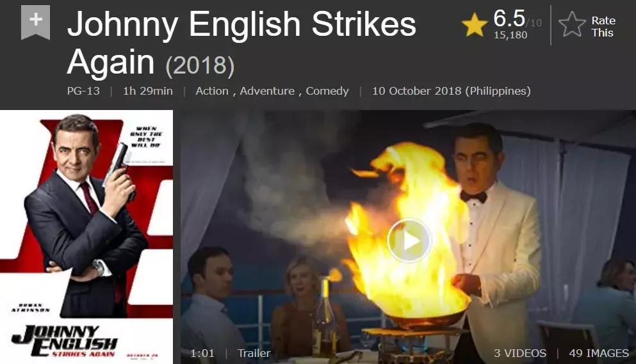View the 3 VIDEOS gallery
636x364 pixels.
(520, 353)
